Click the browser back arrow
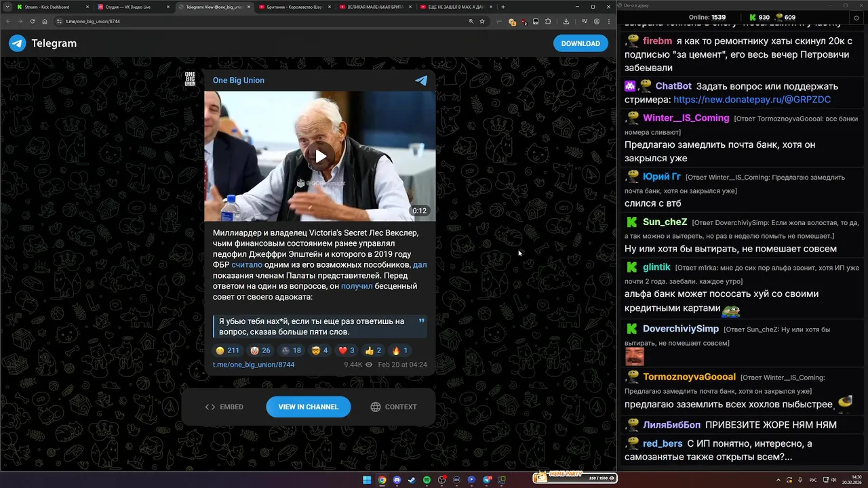This screenshot has height=488, width=868. click(9, 21)
